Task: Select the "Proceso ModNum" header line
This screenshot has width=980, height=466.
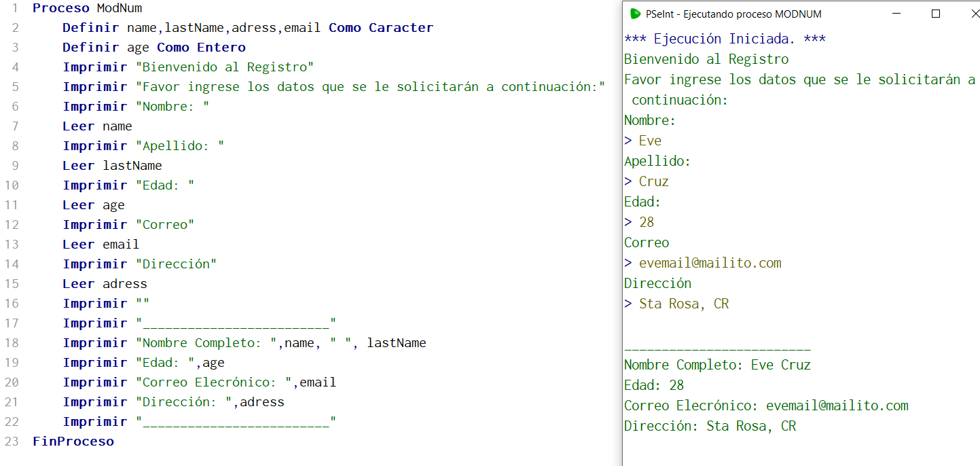Action: pyautogui.click(x=87, y=7)
